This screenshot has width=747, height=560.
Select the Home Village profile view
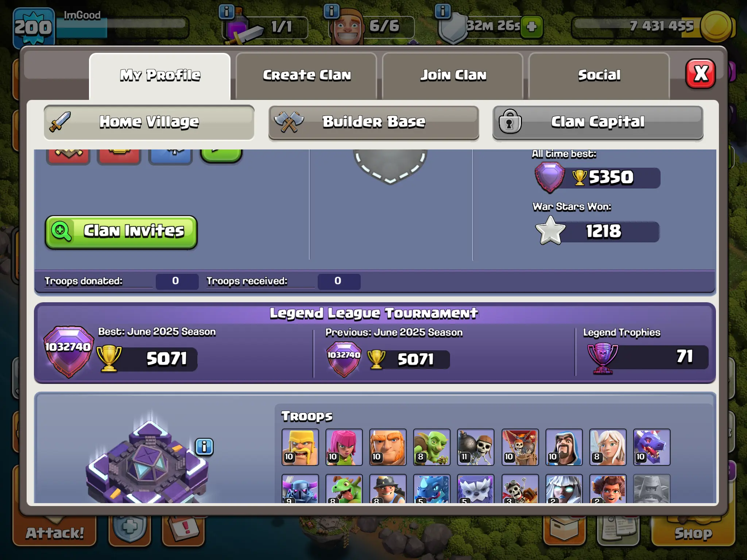(149, 122)
